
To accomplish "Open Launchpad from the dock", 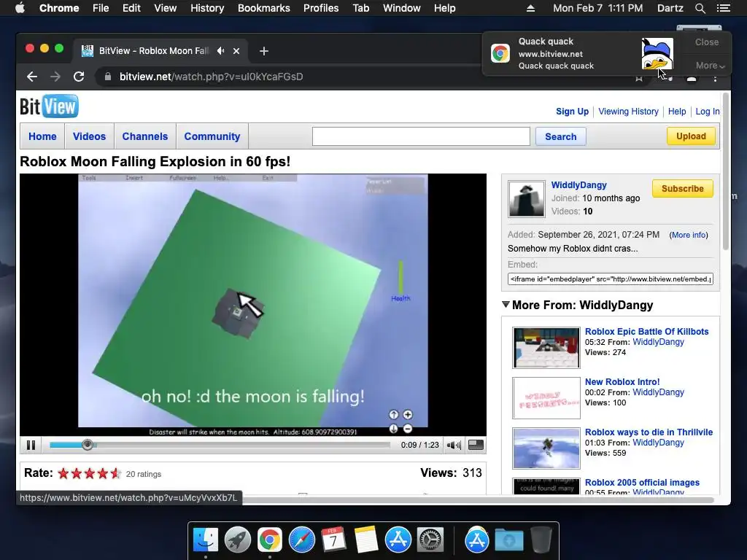I will pyautogui.click(x=237, y=540).
